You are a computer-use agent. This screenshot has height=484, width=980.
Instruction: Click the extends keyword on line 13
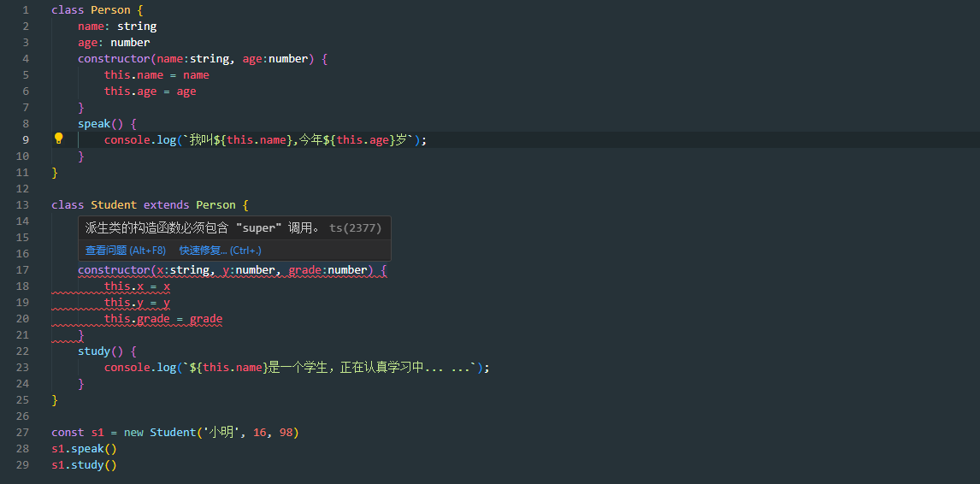[x=166, y=204]
